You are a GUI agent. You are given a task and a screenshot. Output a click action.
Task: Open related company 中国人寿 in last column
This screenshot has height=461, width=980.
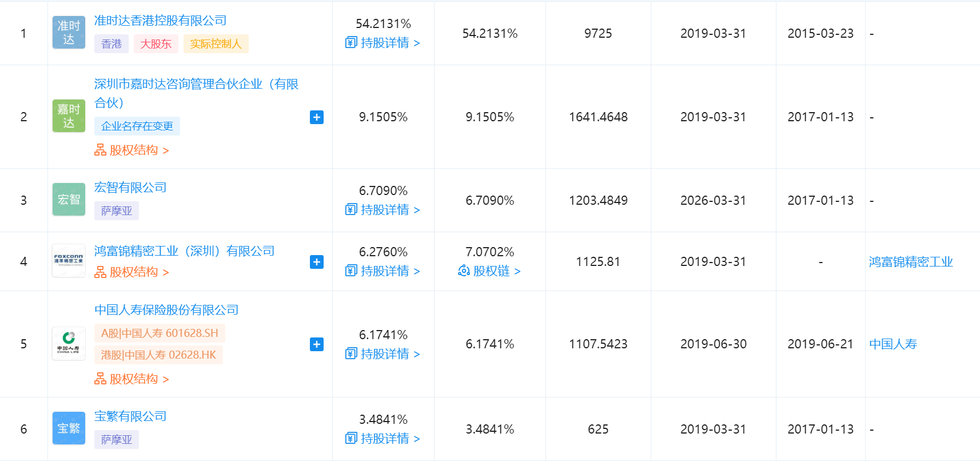(893, 344)
